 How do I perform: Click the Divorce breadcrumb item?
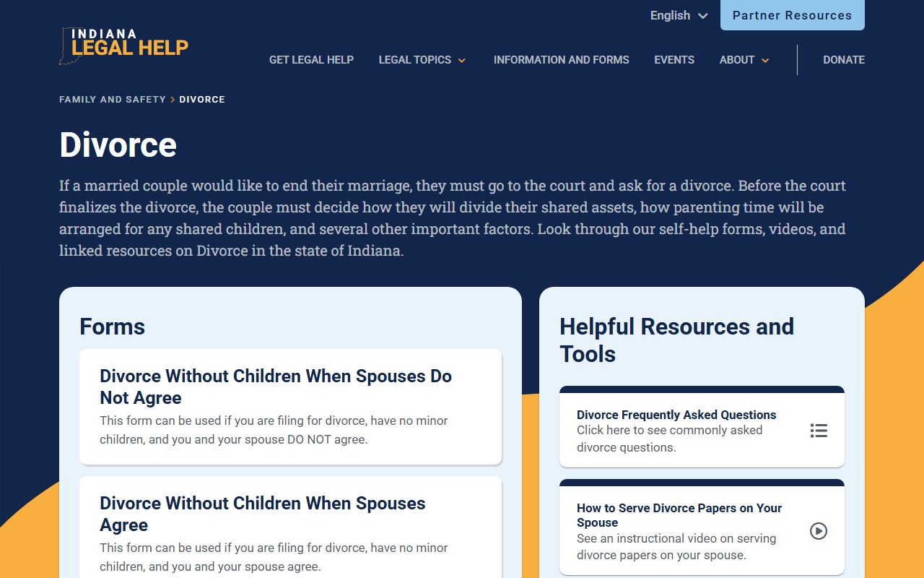pyautogui.click(x=202, y=100)
